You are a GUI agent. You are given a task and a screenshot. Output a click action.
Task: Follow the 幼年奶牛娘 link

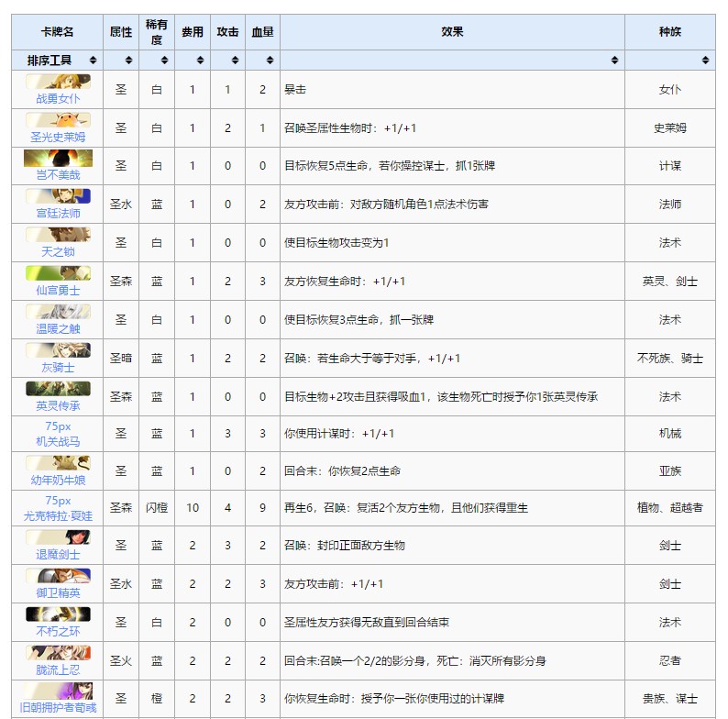(58, 481)
